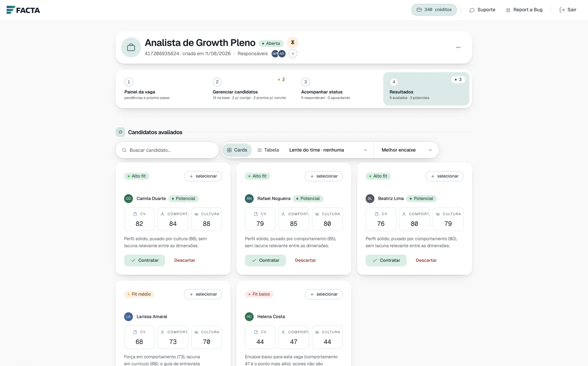
Task: Click Alto fit badge on Camila's card
Action: [137, 176]
